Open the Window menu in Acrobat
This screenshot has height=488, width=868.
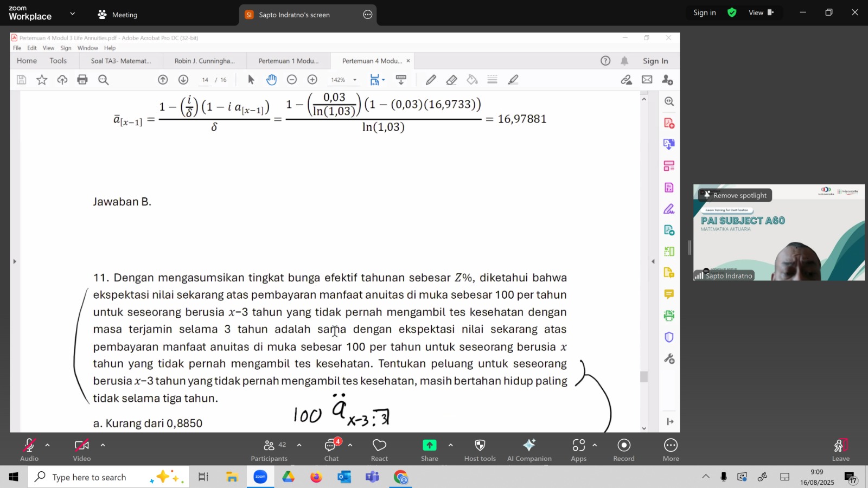click(x=87, y=48)
